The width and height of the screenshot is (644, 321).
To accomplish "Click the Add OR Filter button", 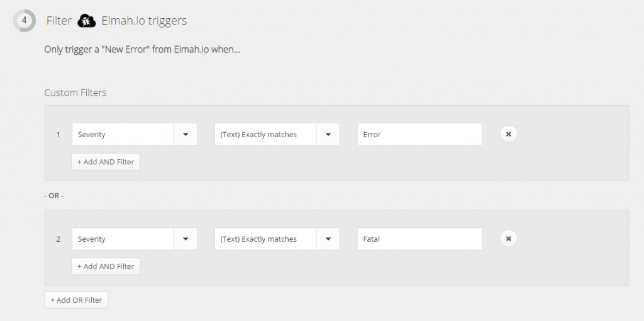I will coord(76,300).
